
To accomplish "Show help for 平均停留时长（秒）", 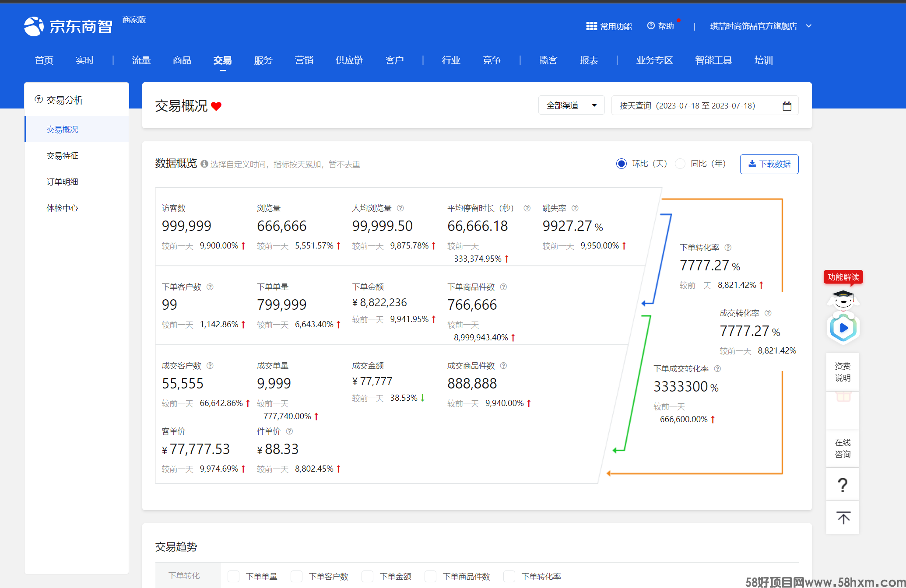I will click(x=527, y=208).
